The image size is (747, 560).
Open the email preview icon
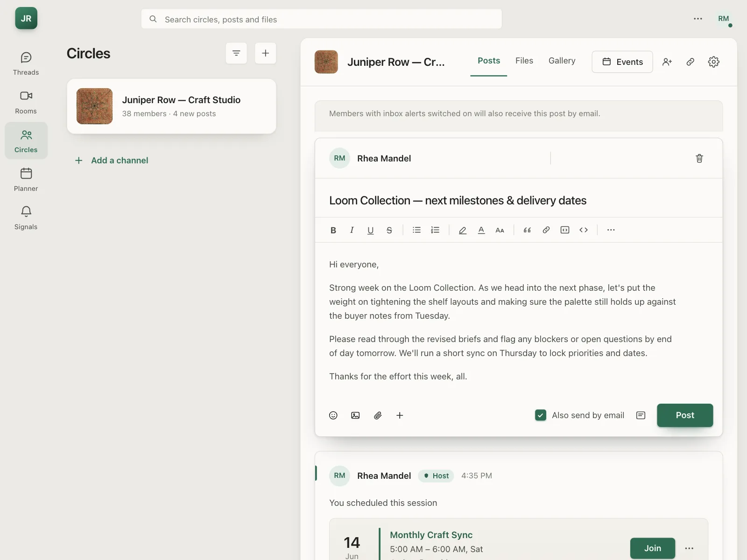click(x=641, y=415)
